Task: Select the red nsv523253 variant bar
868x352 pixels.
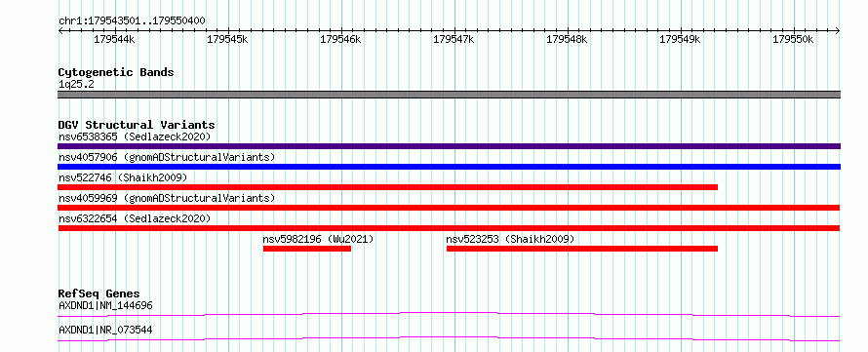Action: (582, 249)
